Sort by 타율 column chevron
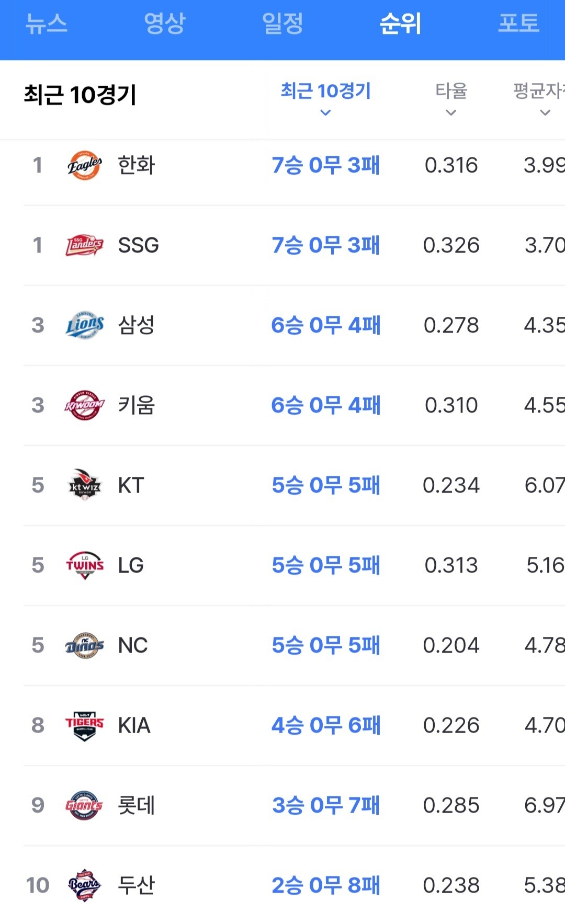This screenshot has height=924, width=565. (451, 112)
